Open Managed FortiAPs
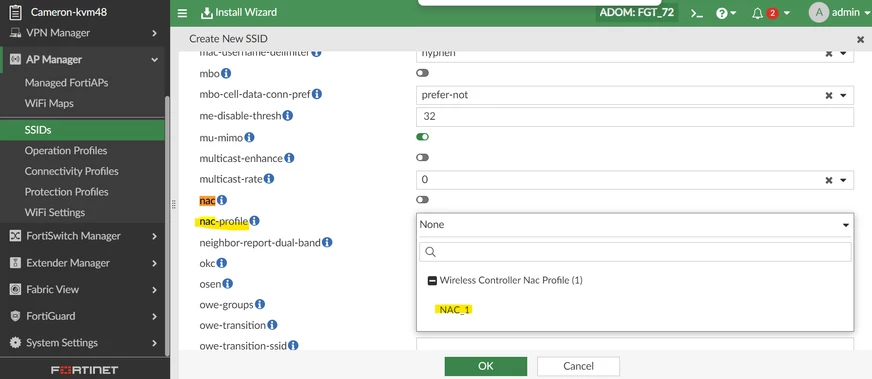Viewport: 872px width, 379px height. pyautogui.click(x=66, y=83)
